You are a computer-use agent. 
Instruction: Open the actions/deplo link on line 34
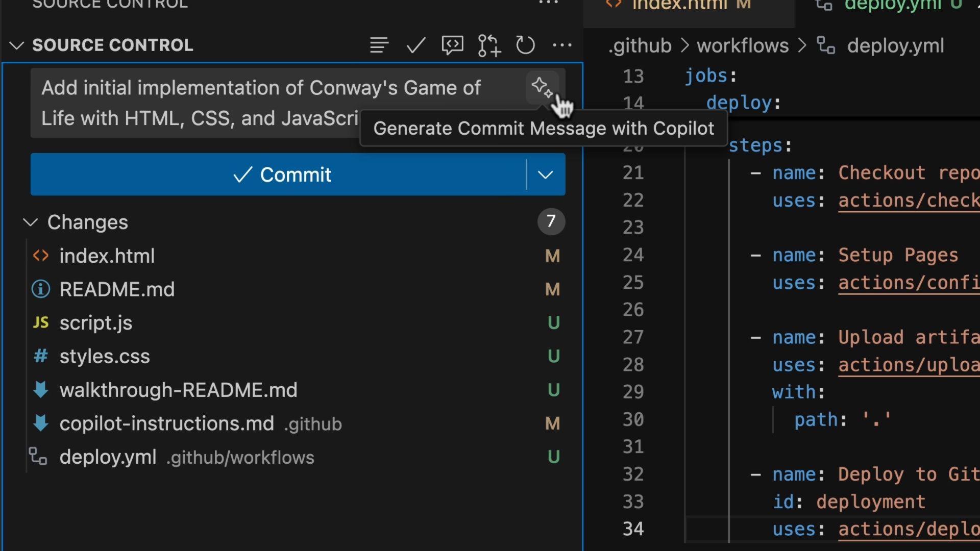[x=909, y=530]
